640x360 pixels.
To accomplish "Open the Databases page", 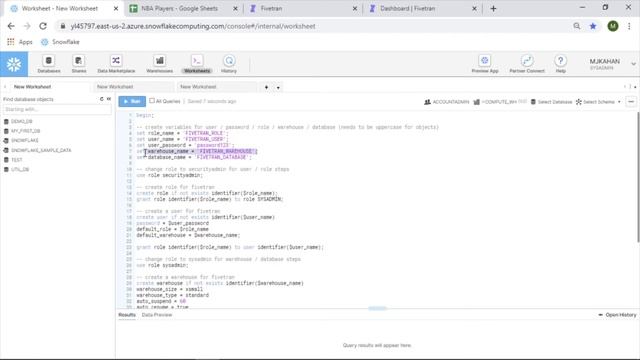I will click(x=49, y=64).
